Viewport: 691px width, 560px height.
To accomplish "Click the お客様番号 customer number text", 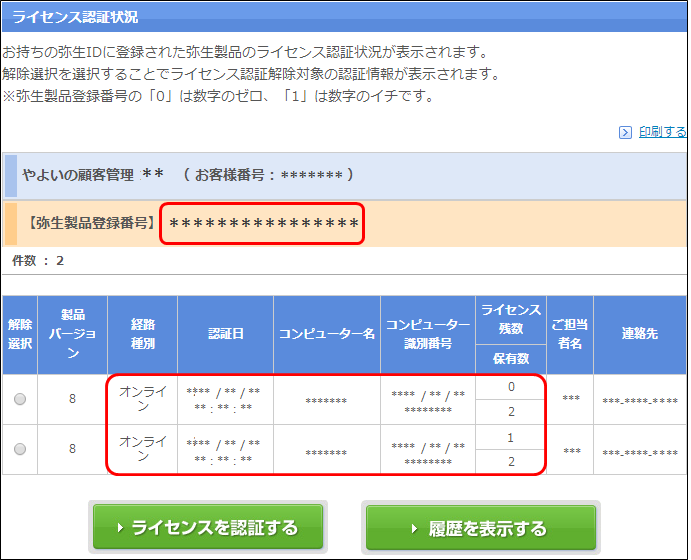I will tap(268, 175).
